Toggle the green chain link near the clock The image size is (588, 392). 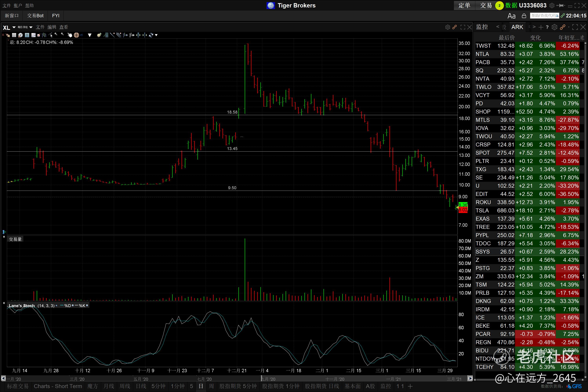click(563, 16)
